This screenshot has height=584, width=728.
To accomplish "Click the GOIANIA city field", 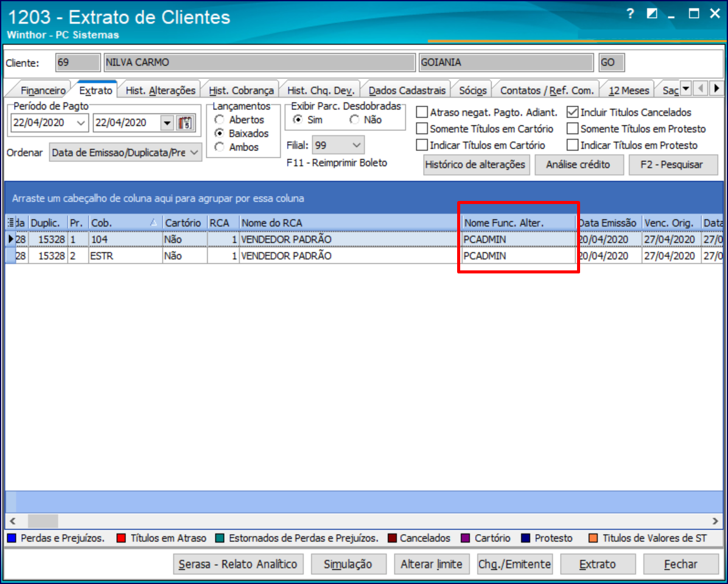I will 506,63.
